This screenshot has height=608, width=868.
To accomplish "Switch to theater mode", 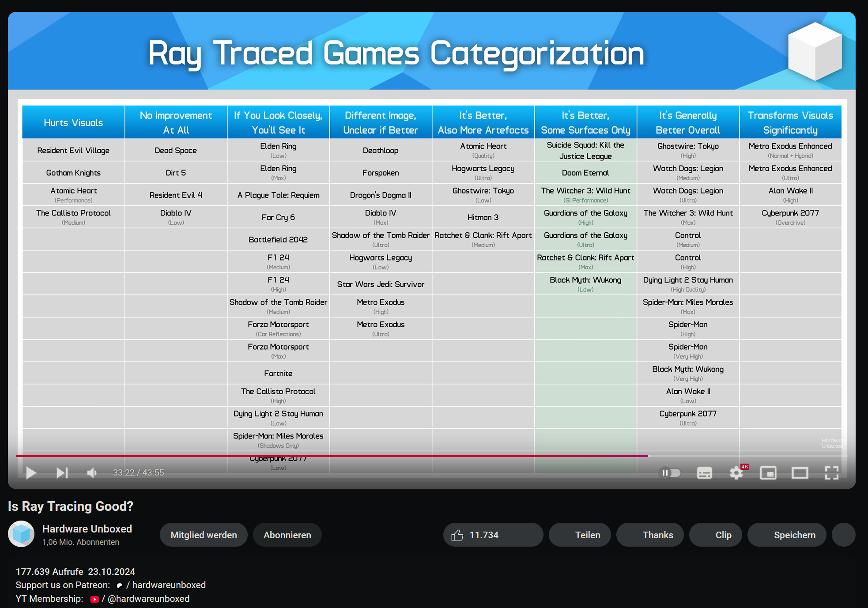I will (x=800, y=473).
